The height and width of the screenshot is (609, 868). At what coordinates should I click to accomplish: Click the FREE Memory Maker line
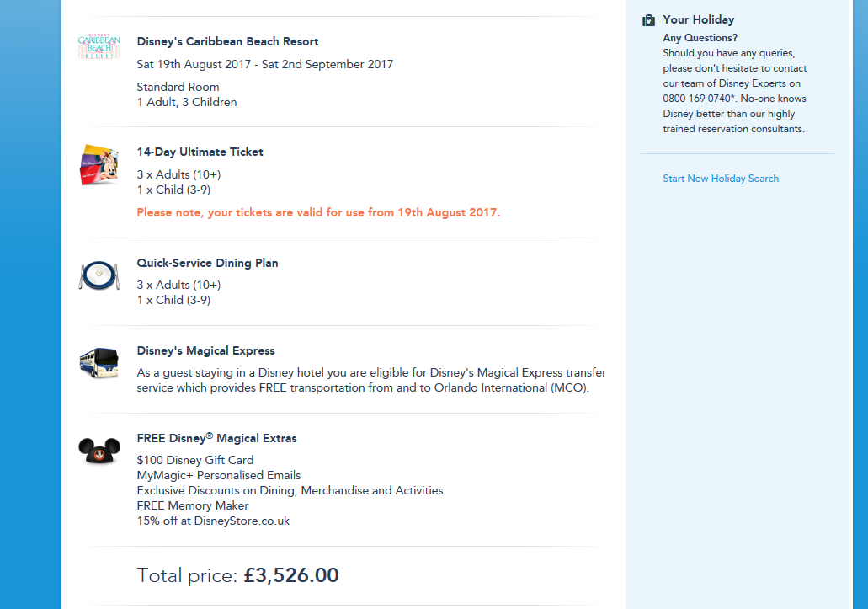coord(193,505)
